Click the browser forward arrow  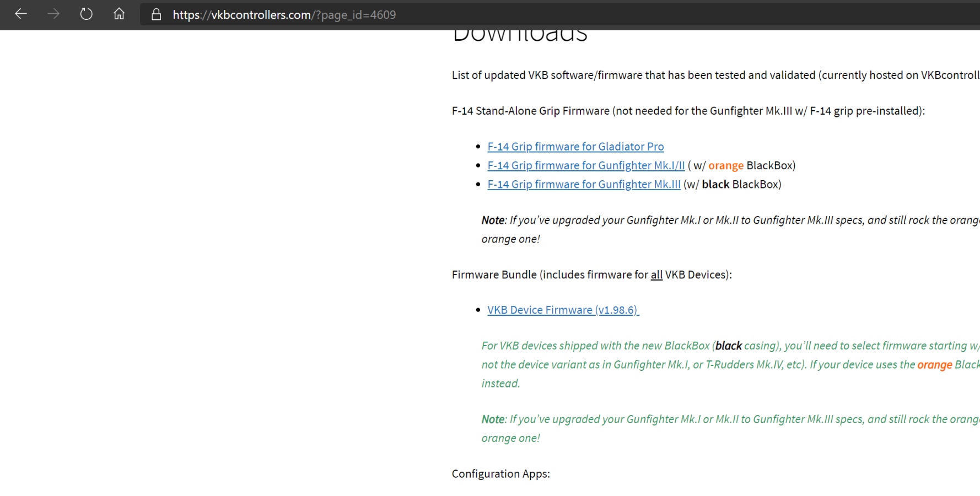click(53, 14)
